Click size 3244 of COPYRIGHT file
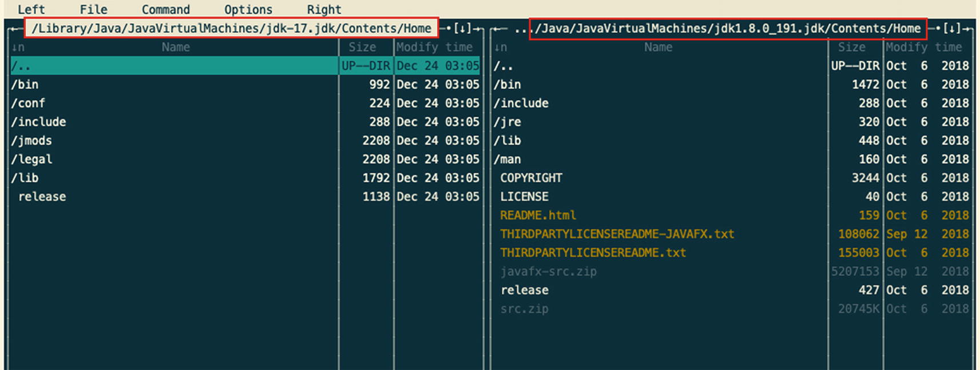 click(866, 178)
